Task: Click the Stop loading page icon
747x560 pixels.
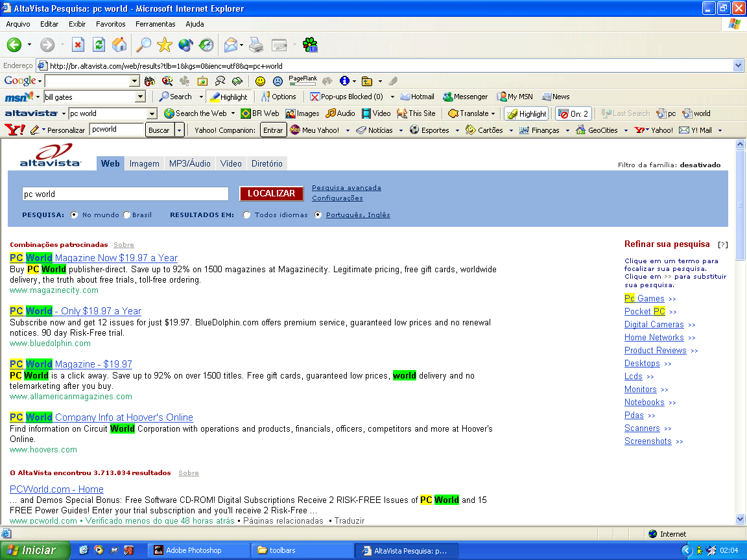Action: point(78,45)
